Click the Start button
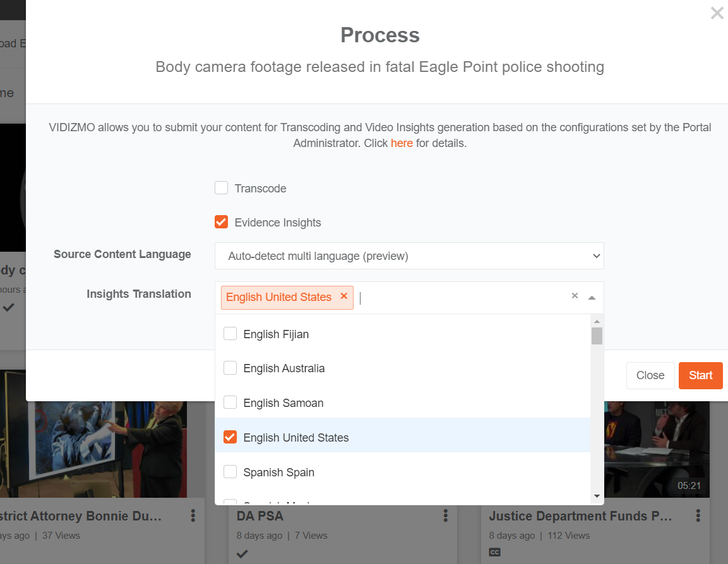 tap(700, 375)
